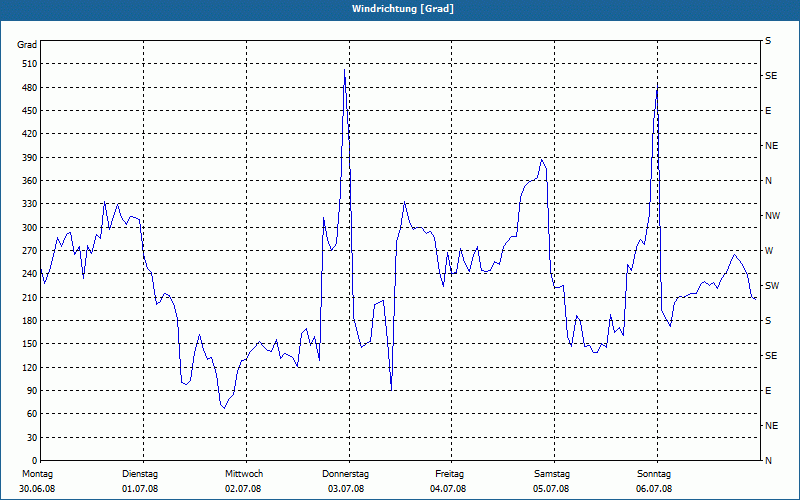
Task: Pick the 270 value on the degree axis
Action: tap(30, 251)
